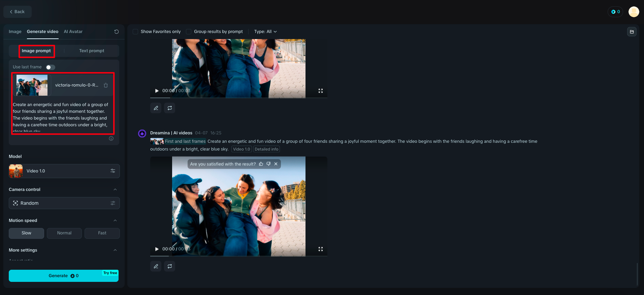Select the Generate video tab
The image size is (644, 295).
(x=42, y=32)
